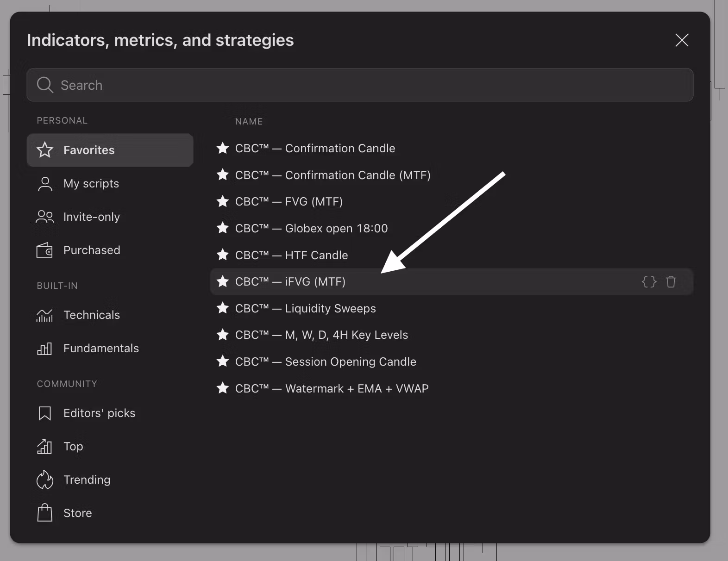This screenshot has width=728, height=561.
Task: Select CBC FVG (MTF) indicator
Action: point(452,201)
